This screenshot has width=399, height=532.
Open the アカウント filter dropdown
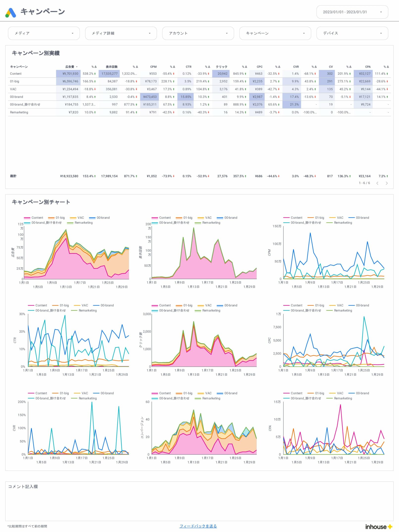(198, 33)
